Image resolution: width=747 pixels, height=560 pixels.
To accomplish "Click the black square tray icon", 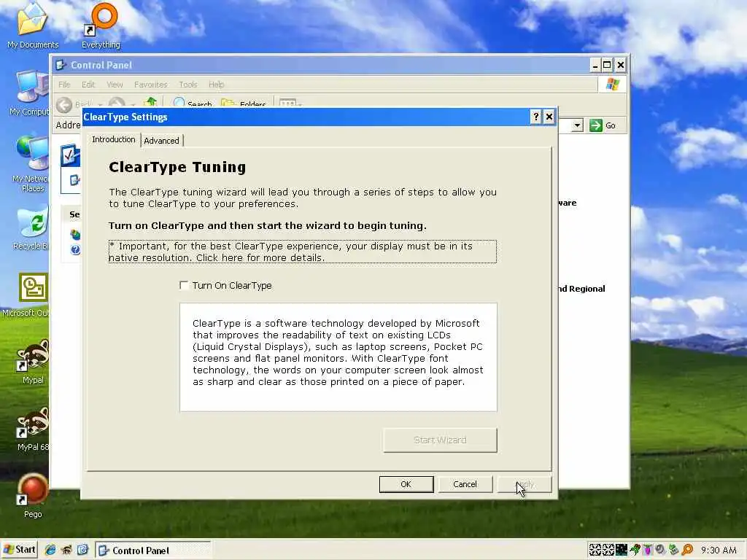I will 622,550.
